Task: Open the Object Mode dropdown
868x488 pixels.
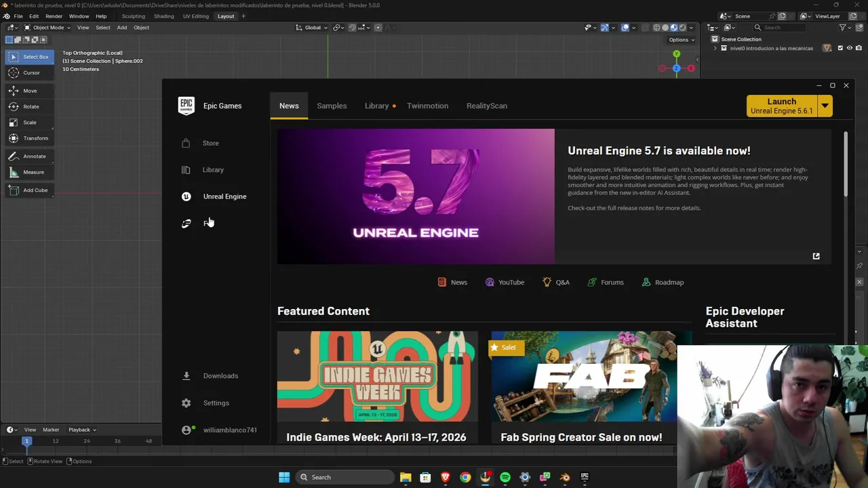Action: pos(47,28)
